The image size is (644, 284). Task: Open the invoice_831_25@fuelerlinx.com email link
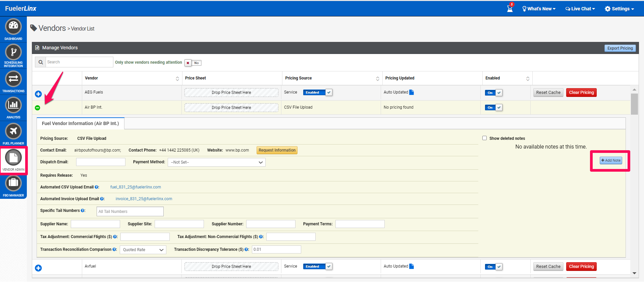point(144,199)
